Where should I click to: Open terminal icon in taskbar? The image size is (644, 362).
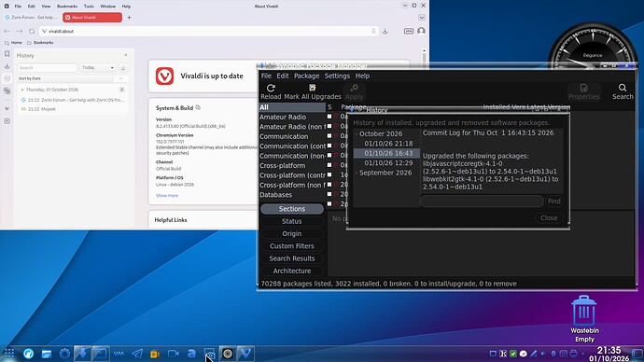pyautogui.click(x=101, y=354)
